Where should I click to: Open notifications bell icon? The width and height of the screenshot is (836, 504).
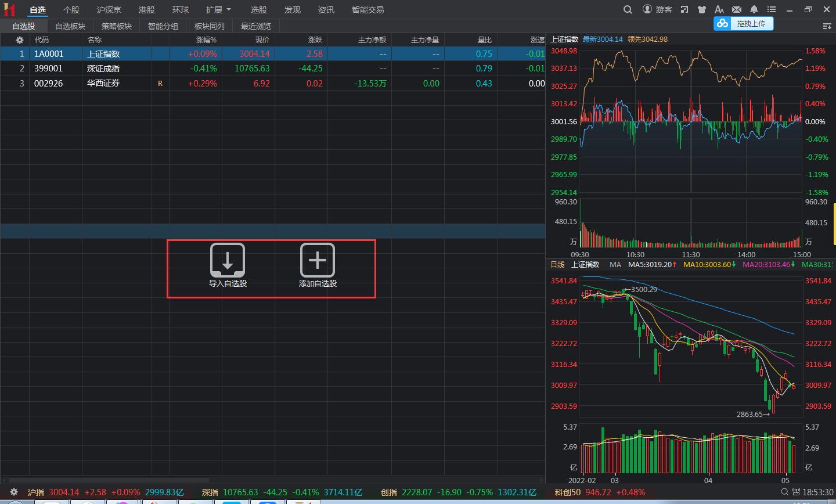[x=754, y=9]
